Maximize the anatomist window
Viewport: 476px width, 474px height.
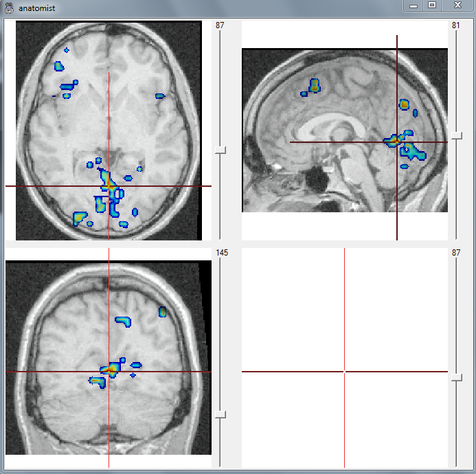[432, 5]
